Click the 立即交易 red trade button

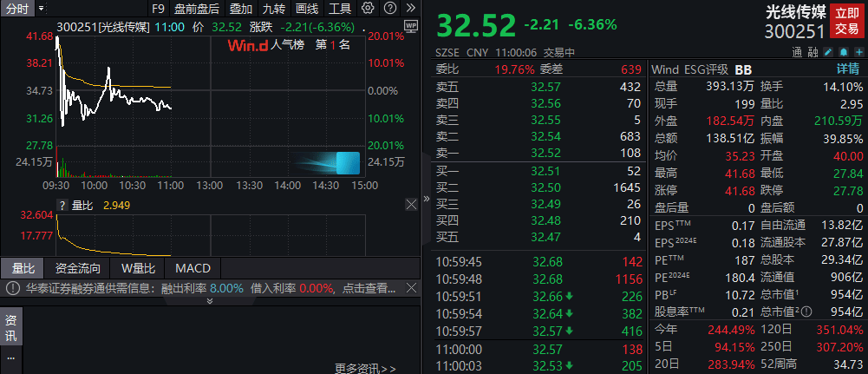pyautogui.click(x=846, y=22)
